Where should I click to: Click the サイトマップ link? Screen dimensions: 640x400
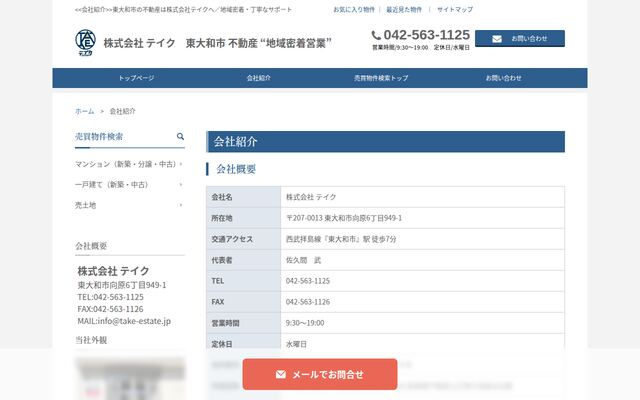pos(455,9)
